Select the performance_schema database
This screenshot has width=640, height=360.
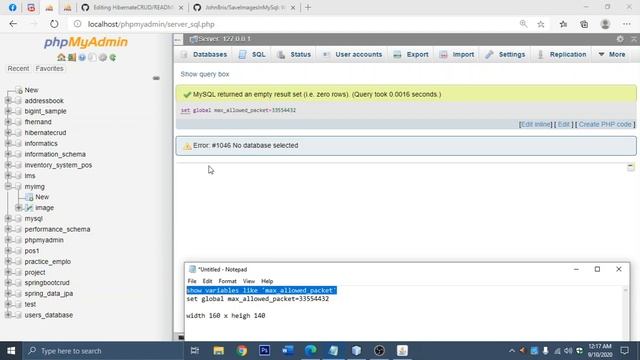pyautogui.click(x=57, y=229)
